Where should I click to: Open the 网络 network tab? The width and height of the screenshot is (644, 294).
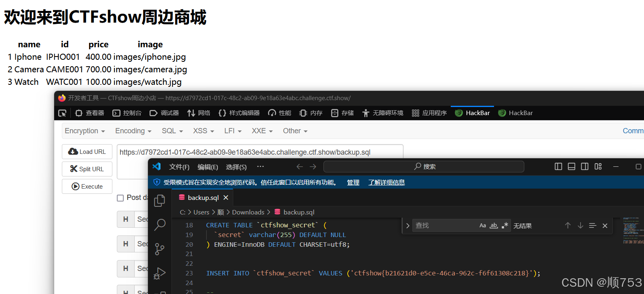pyautogui.click(x=198, y=113)
